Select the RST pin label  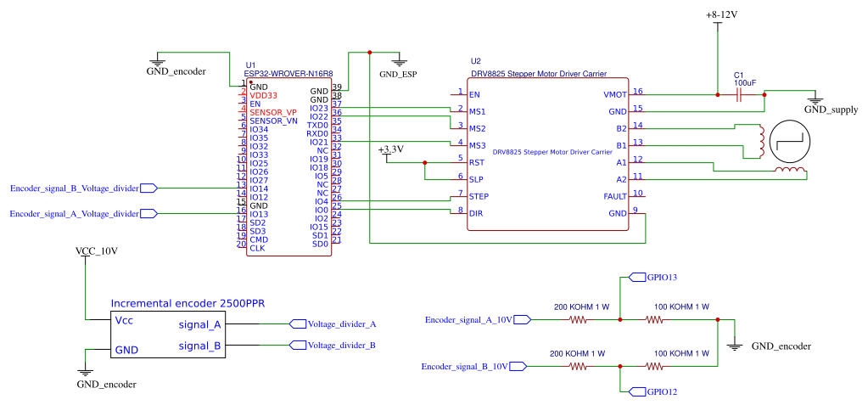pyautogui.click(x=477, y=163)
